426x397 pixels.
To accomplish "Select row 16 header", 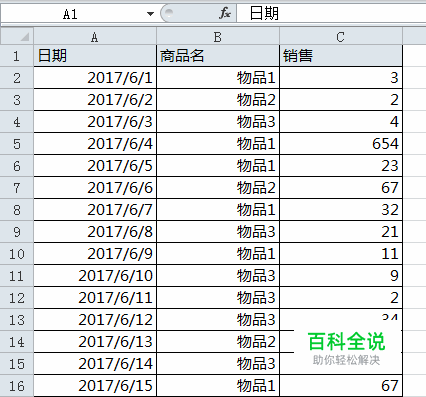I will [17, 386].
